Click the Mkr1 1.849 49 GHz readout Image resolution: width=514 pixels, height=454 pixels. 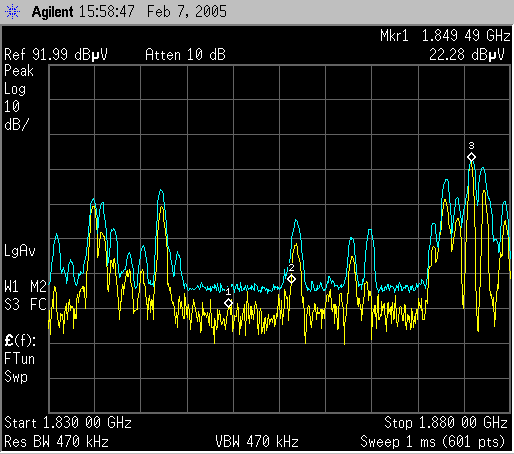coord(445,36)
